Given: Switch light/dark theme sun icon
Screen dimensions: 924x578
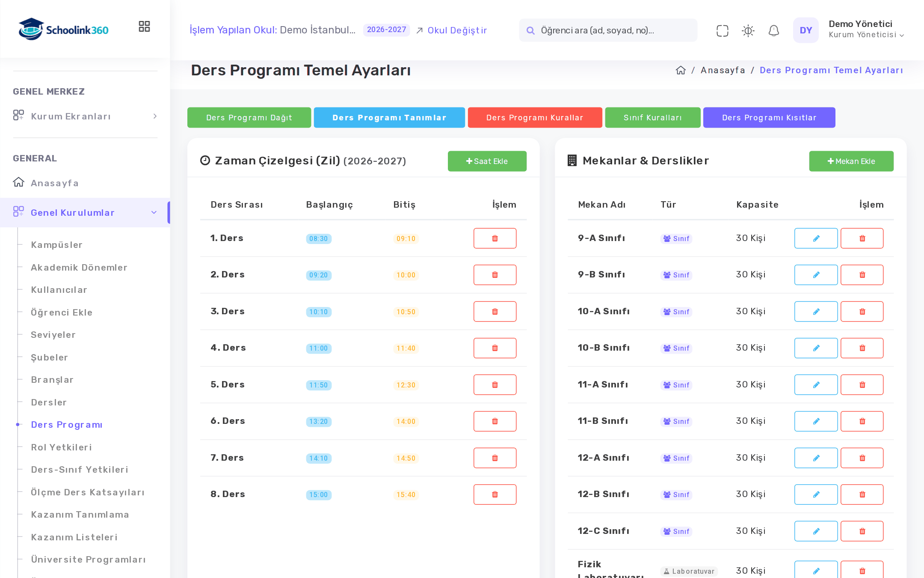Looking at the screenshot, I should (748, 30).
